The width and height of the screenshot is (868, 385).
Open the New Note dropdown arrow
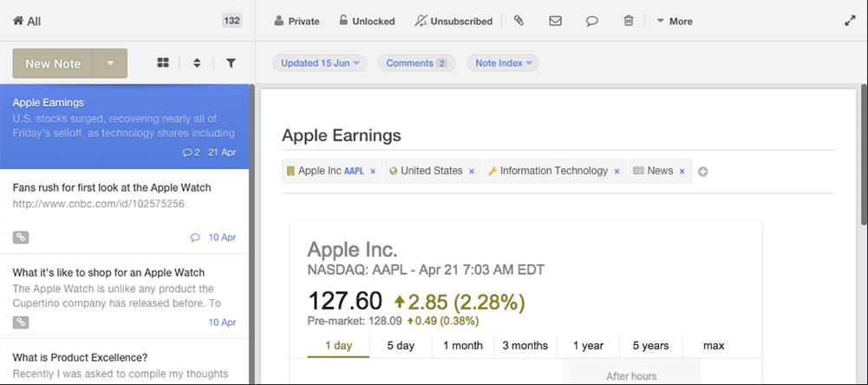pos(110,63)
